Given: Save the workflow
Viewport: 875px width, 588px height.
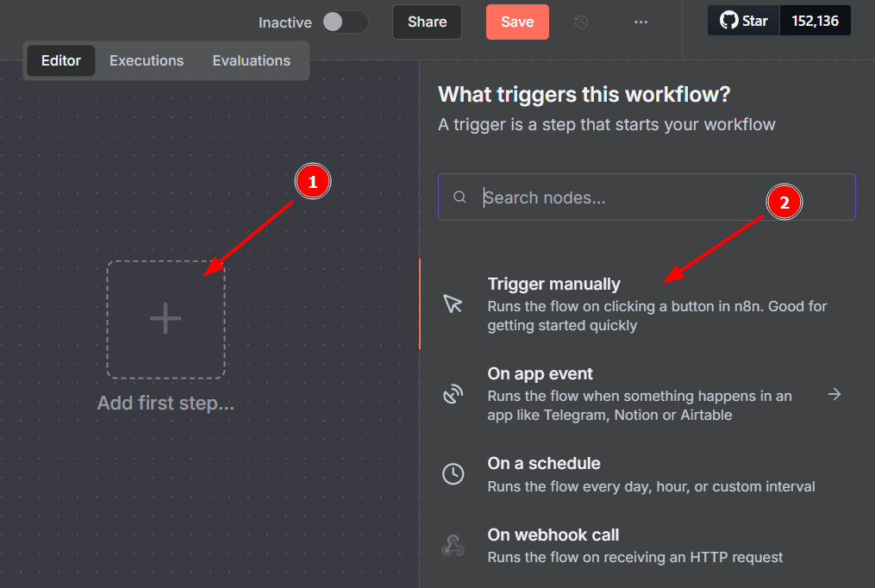Looking at the screenshot, I should point(517,22).
